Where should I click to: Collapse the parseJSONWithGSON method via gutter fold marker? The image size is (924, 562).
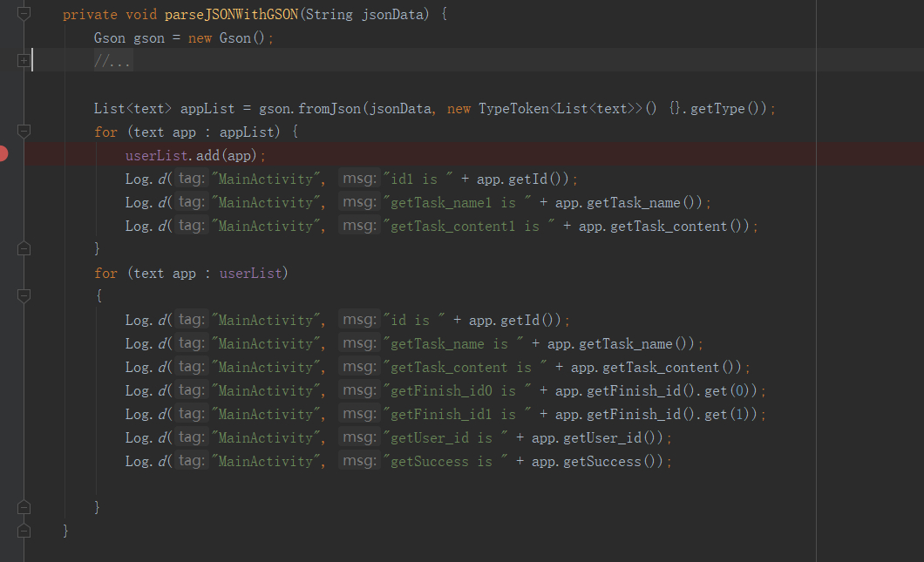click(x=24, y=13)
